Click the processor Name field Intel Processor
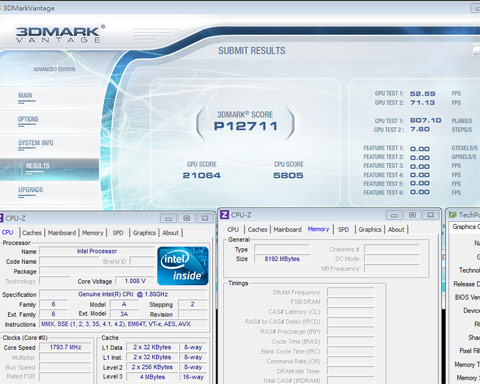480x384 pixels. 97,251
